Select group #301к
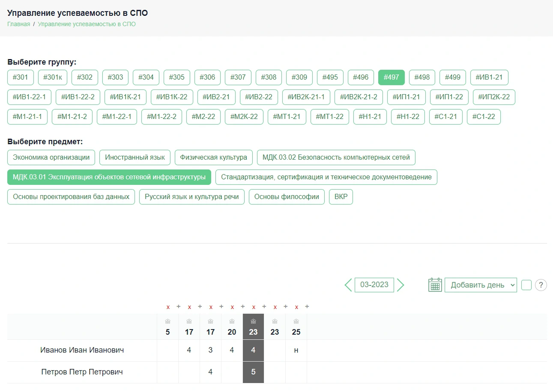Screen dimensions: 553x392 [53, 77]
